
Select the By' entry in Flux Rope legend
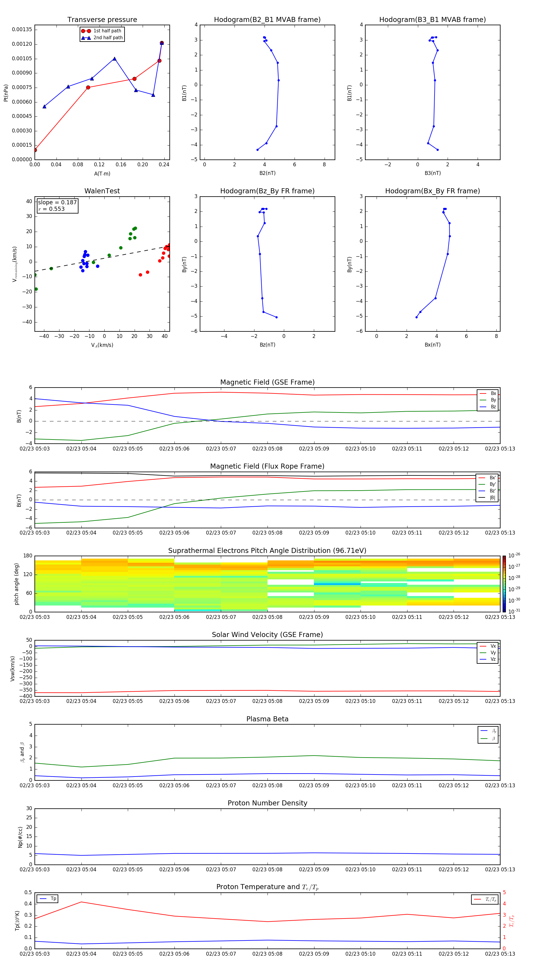[x=487, y=484]
